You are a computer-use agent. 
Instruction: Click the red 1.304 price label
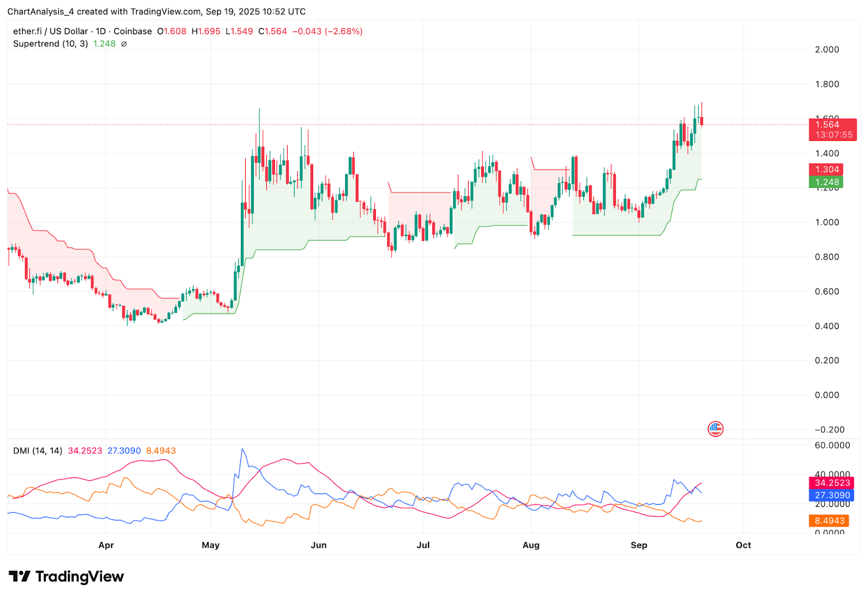[826, 169]
